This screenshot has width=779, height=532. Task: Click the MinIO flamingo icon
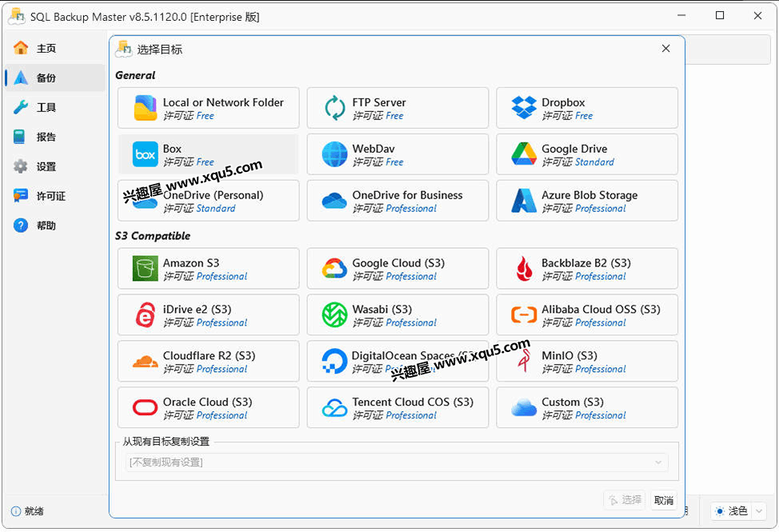(x=524, y=361)
